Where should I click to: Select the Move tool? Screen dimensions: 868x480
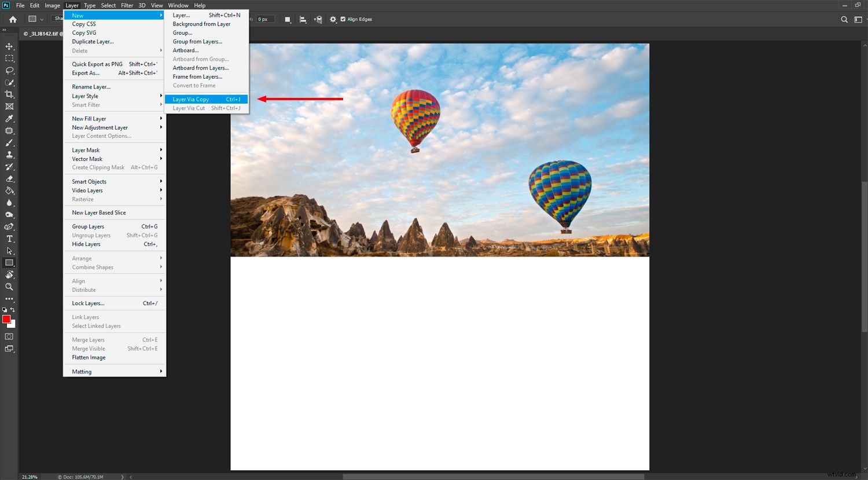coord(9,46)
